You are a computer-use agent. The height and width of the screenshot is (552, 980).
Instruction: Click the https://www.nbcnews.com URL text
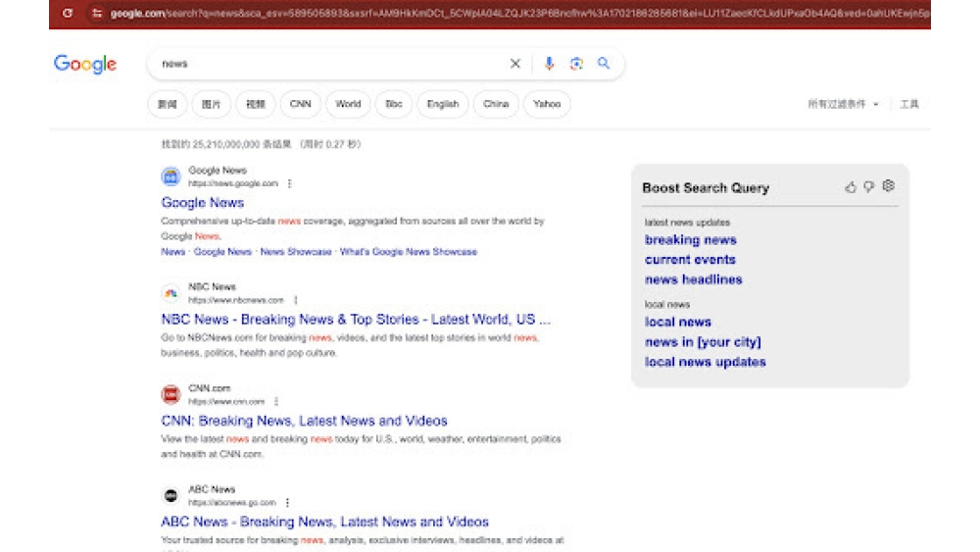pyautogui.click(x=236, y=300)
